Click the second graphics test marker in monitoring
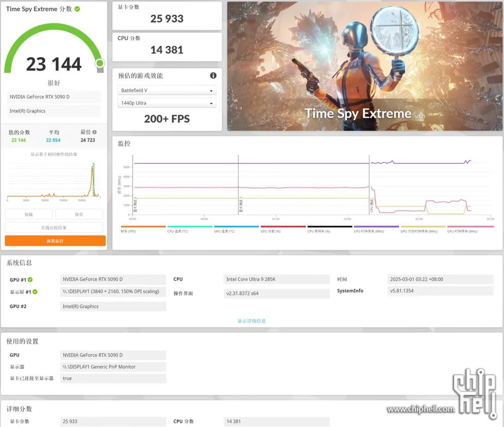 click(x=241, y=206)
